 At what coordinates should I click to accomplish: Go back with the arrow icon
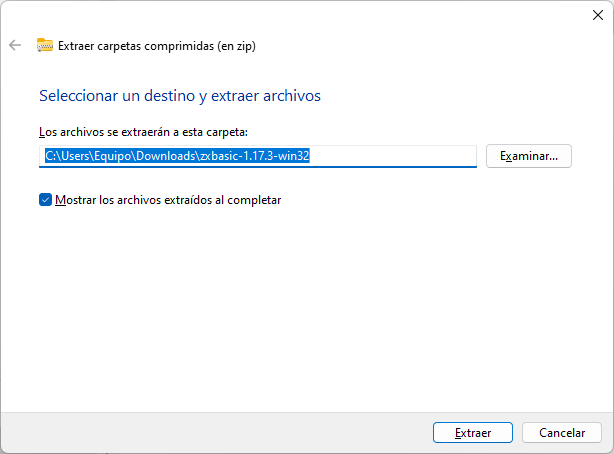(15, 45)
